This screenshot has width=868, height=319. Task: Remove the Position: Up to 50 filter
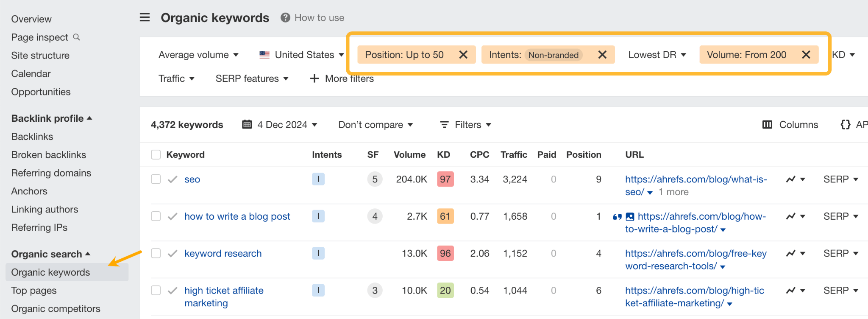pyautogui.click(x=463, y=55)
